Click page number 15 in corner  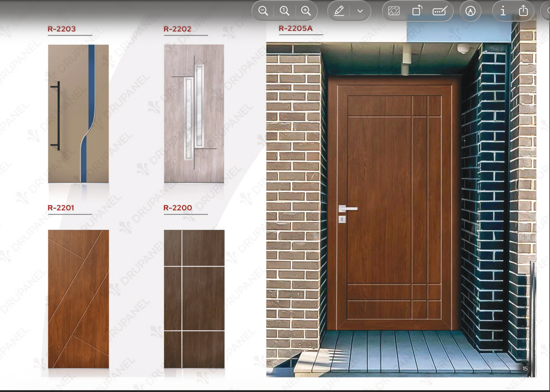point(525,369)
